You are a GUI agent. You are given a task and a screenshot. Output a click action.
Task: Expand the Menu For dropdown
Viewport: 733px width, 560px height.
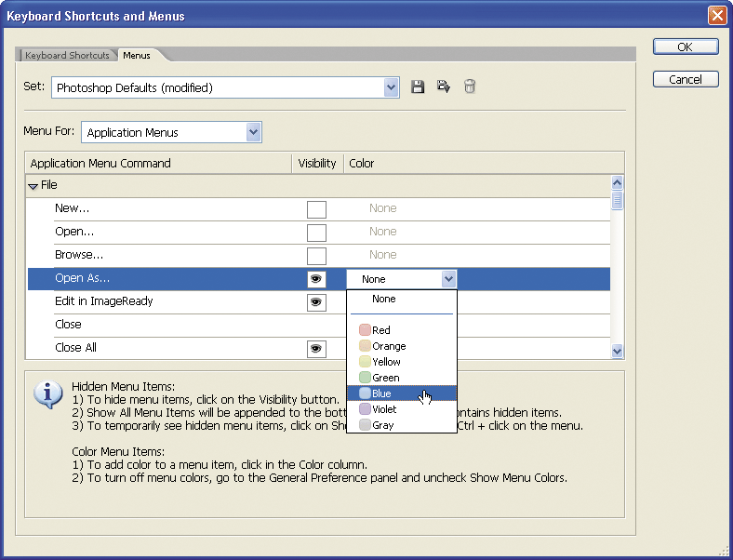pos(253,132)
